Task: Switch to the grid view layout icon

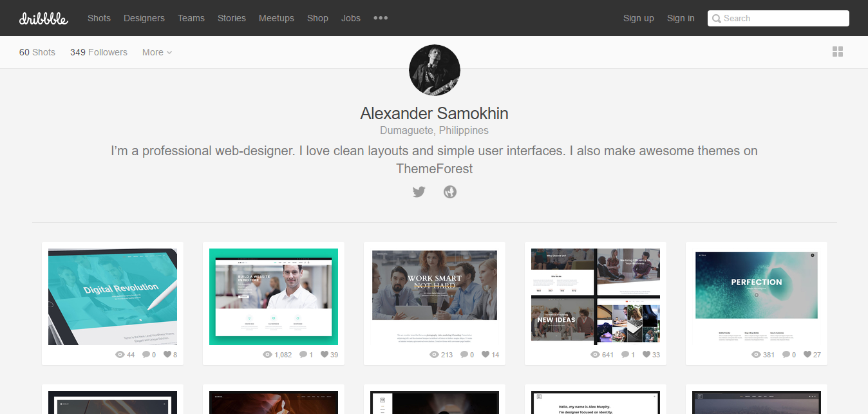Action: 837,52
